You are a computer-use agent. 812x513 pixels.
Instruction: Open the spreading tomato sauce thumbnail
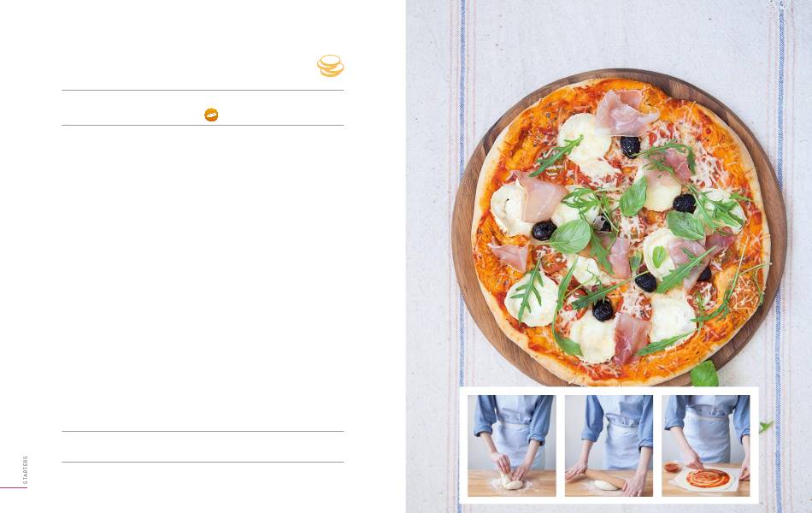(x=706, y=445)
